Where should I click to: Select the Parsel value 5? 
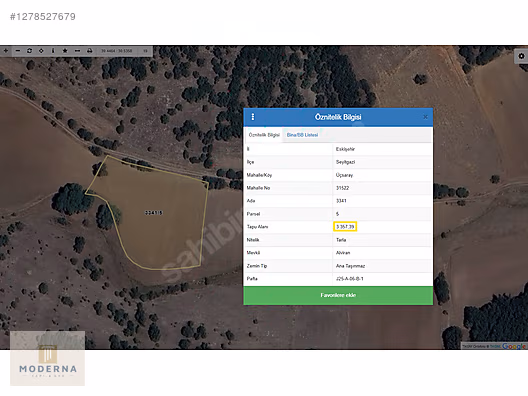[x=337, y=214]
